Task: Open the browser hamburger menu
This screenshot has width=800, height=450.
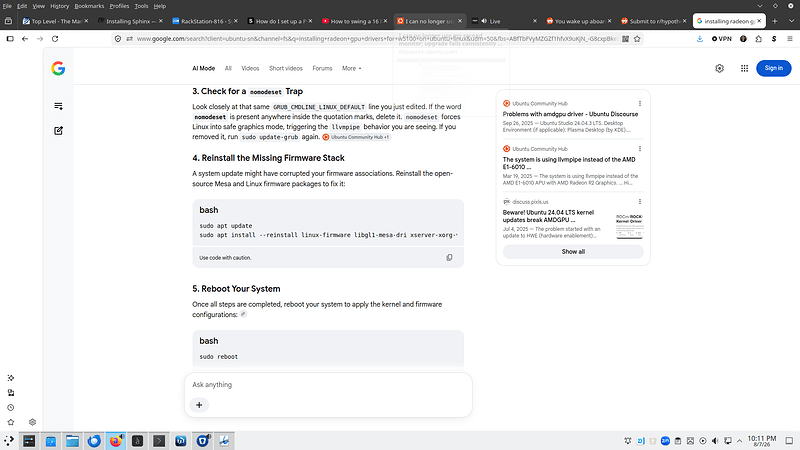Action: [x=789, y=39]
